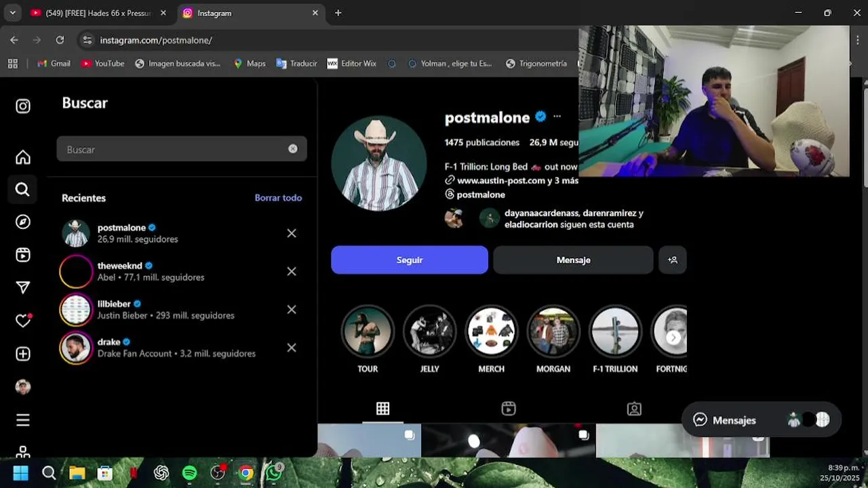Open Direct messages paper plane icon

pos(23,288)
